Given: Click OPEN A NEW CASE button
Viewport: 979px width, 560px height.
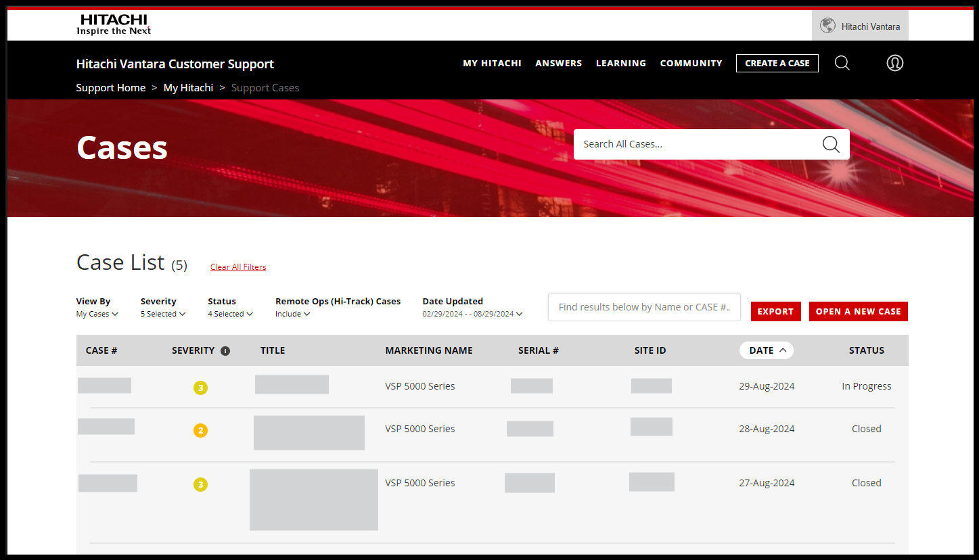Looking at the screenshot, I should [x=859, y=311].
